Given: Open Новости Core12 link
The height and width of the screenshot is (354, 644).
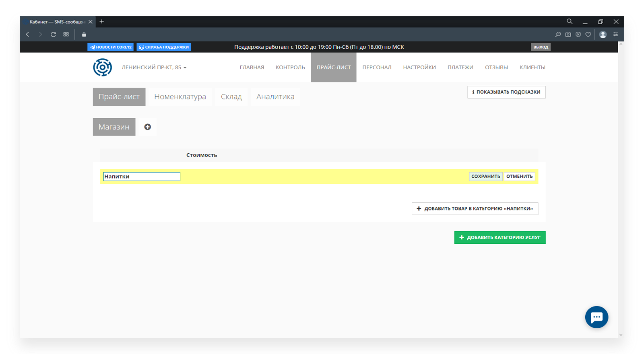Looking at the screenshot, I should click(111, 47).
